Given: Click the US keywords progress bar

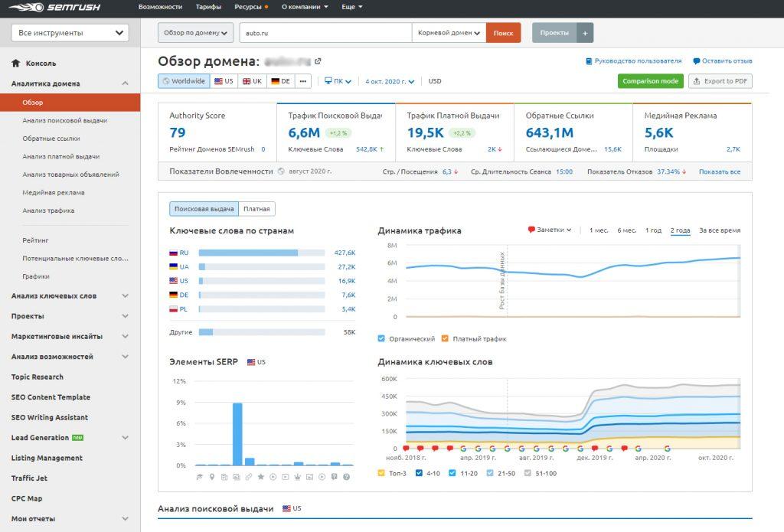Looking at the screenshot, I should click(262, 281).
